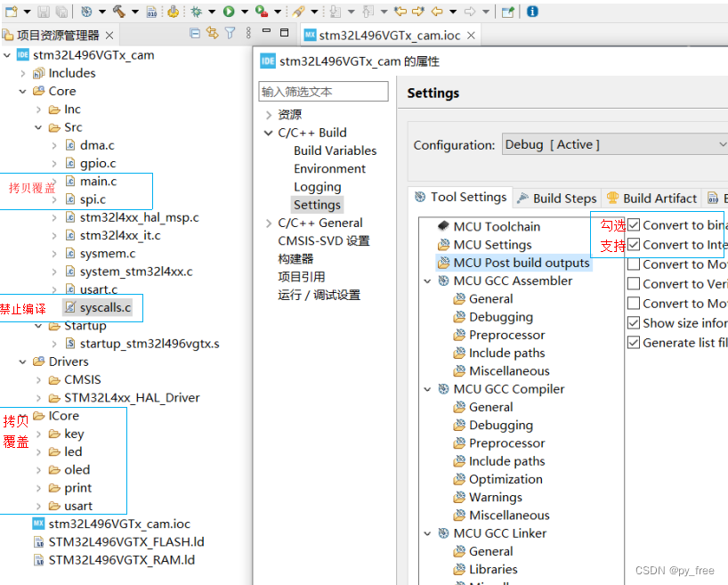Collapse the MCU GCC Compiler tree node
The image size is (728, 585).
coord(426,389)
